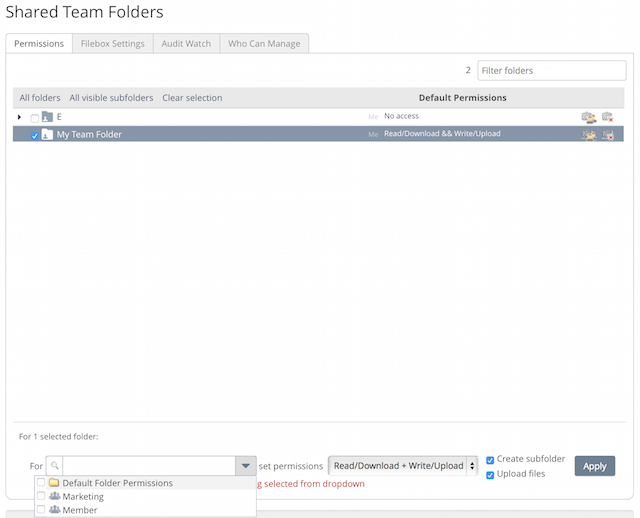Open the set permissions dropdown
Image resolution: width=640 pixels, height=518 pixels.
click(403, 466)
